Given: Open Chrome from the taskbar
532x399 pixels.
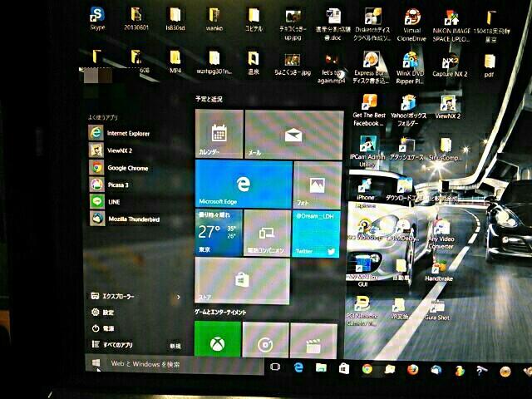Looking at the screenshot, I should (x=367, y=369).
